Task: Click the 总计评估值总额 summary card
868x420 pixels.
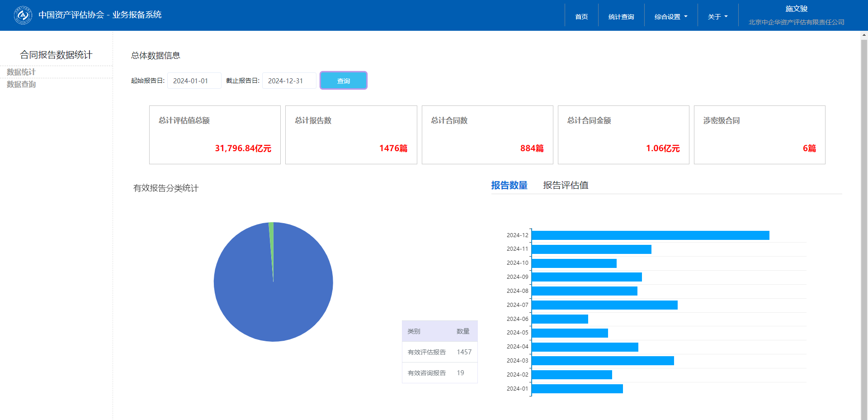Action: pyautogui.click(x=215, y=135)
